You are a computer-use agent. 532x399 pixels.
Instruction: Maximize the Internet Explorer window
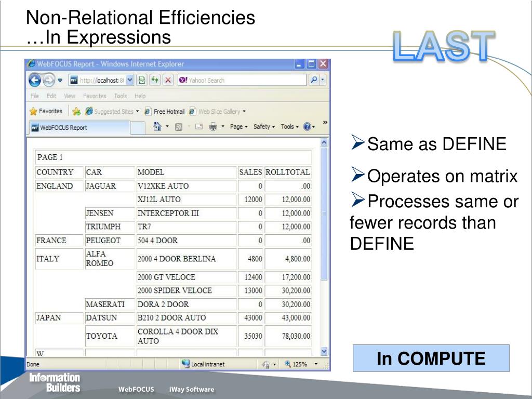pos(311,64)
